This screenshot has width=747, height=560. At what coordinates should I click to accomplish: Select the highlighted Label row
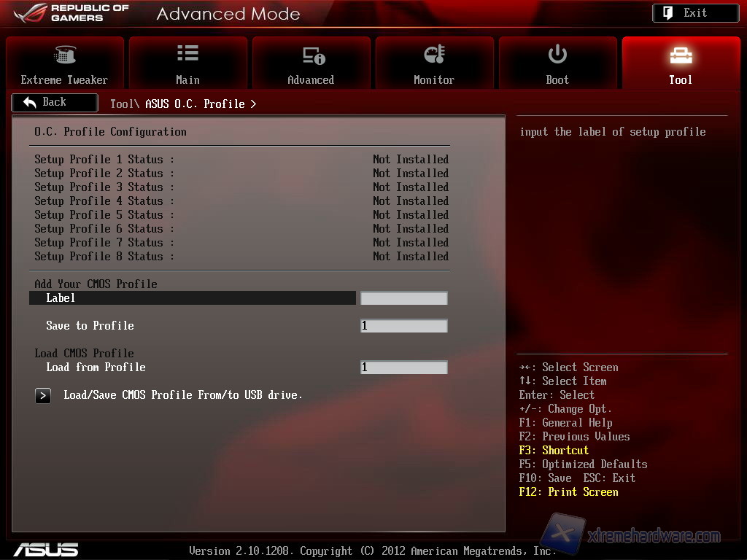click(x=193, y=298)
